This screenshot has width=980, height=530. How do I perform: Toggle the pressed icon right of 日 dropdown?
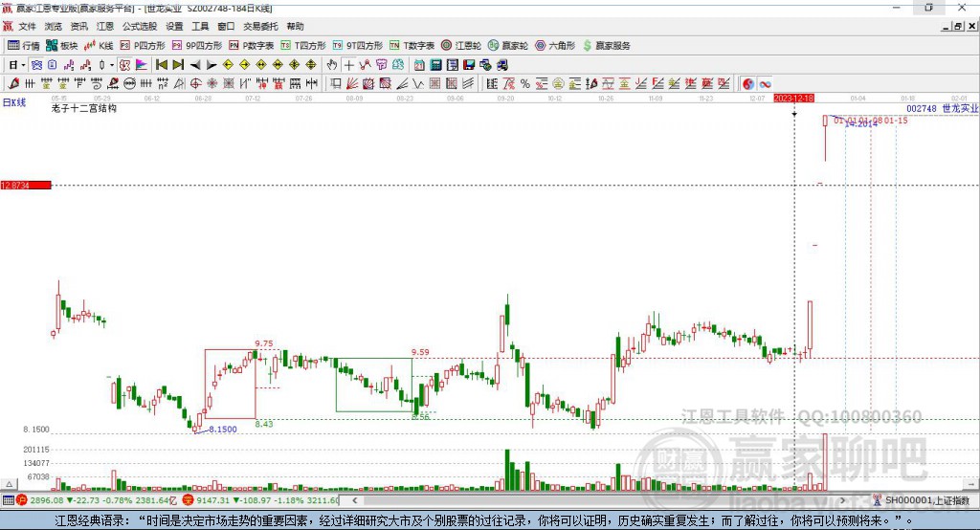(x=36, y=65)
